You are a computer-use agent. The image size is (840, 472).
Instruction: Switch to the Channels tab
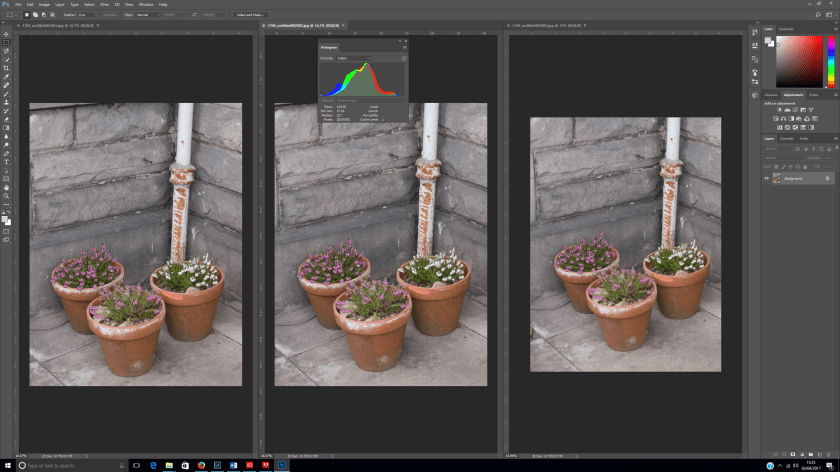787,138
